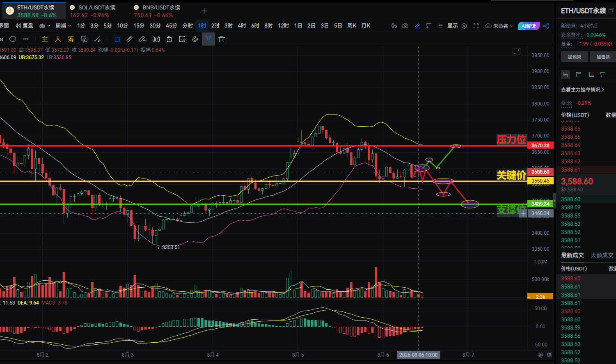Click the candlestick pattern tool icon

point(156,39)
